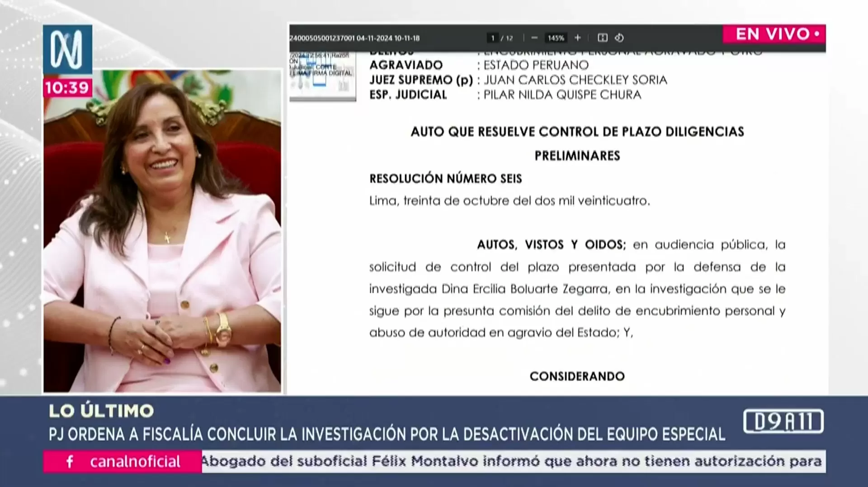
Task: Click the ESTADO PERUANO text
Action: pos(536,65)
